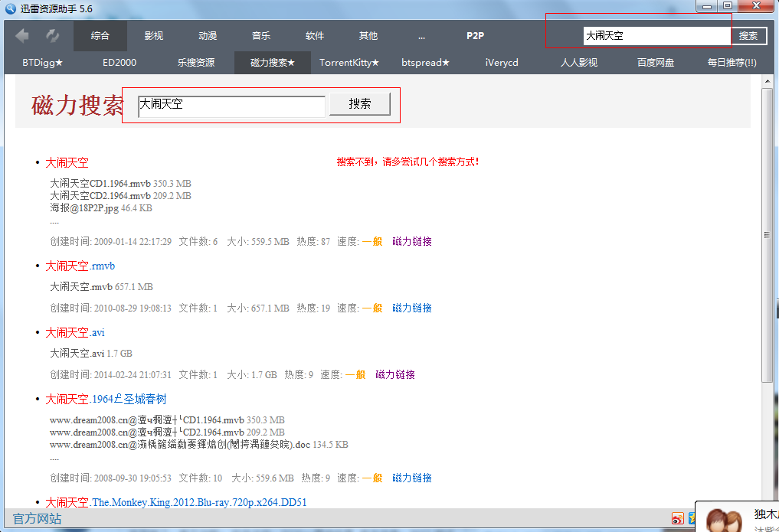
Task: Open the 软件 category tab
Action: tap(315, 36)
